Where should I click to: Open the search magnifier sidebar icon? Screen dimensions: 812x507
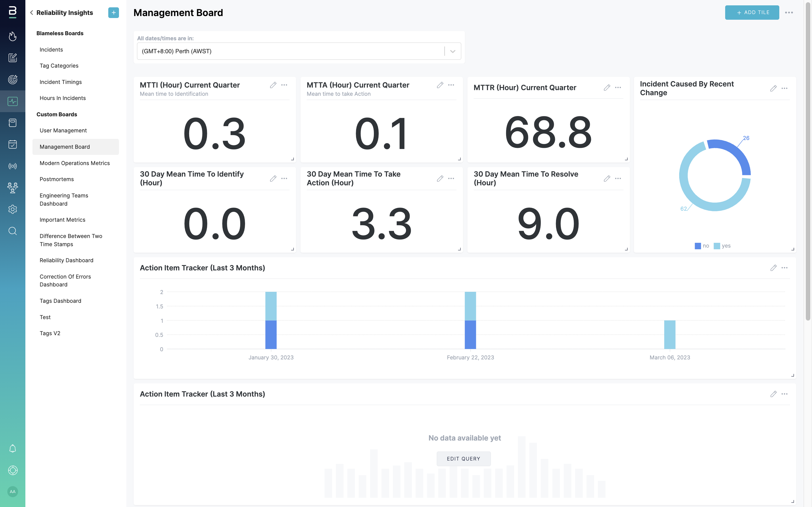(12, 231)
